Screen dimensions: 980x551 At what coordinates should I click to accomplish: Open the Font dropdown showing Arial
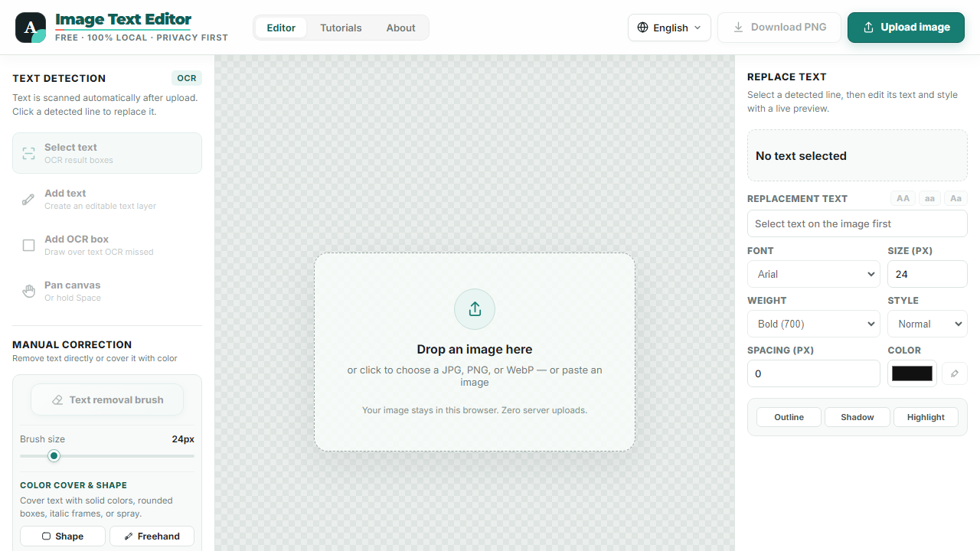click(x=813, y=274)
